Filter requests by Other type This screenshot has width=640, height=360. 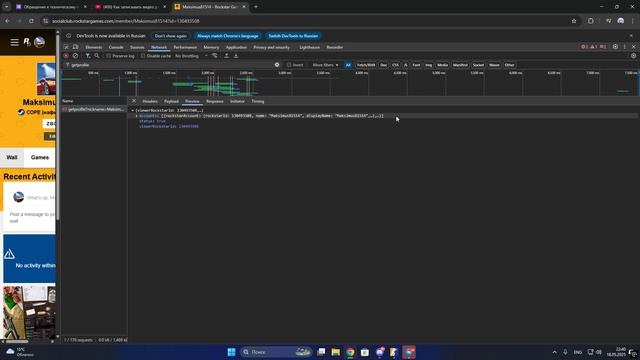tap(509, 65)
